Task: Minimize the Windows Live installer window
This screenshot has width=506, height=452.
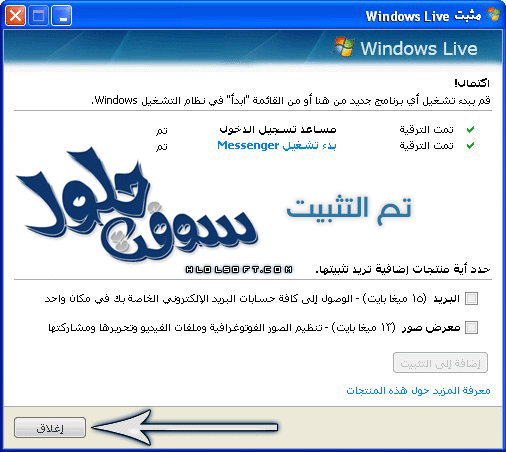Action: click(x=62, y=15)
